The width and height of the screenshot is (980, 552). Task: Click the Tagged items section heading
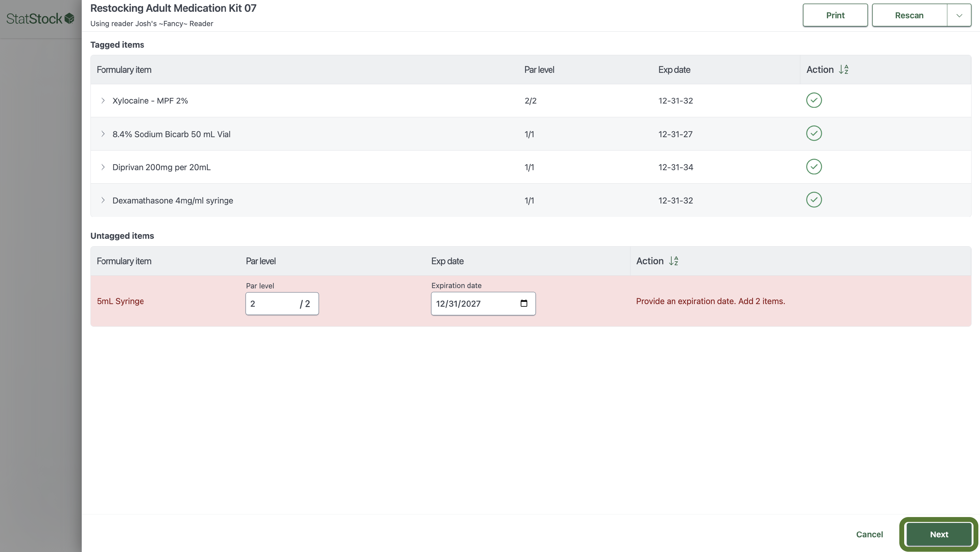point(117,44)
